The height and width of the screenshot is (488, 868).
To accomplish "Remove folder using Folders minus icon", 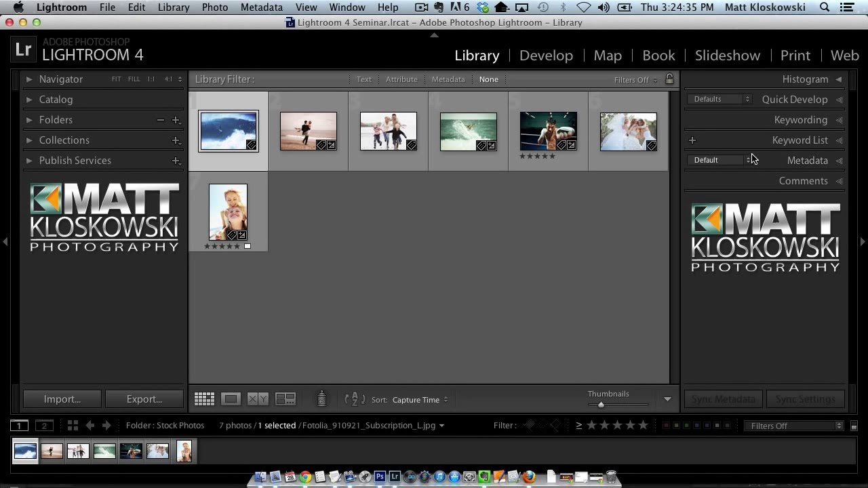I will point(161,120).
